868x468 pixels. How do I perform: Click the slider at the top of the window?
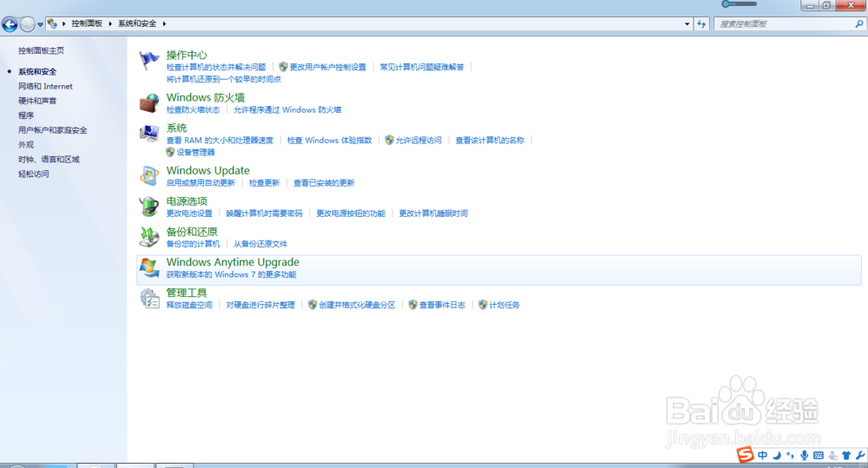tap(739, 3)
